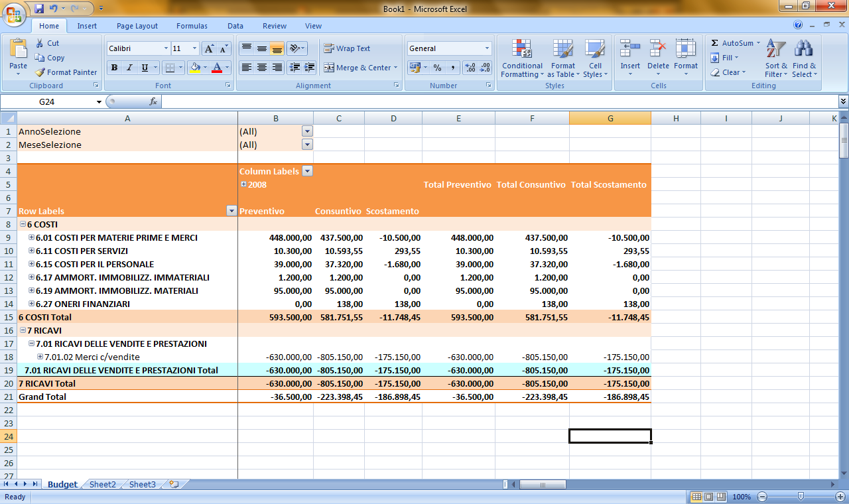Apply font color to text
The image size is (849, 504).
216,68
